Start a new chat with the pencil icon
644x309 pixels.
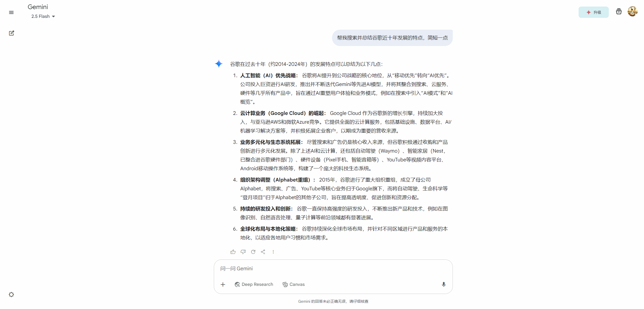[x=11, y=33]
